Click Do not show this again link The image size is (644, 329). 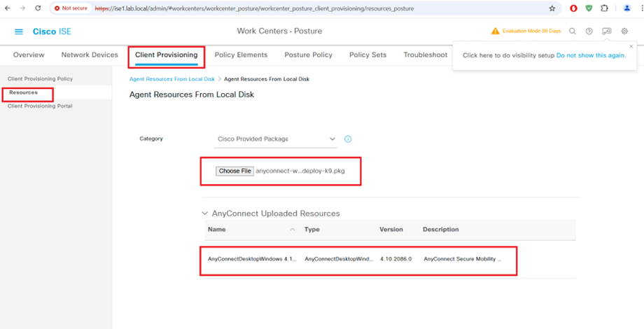pos(591,55)
